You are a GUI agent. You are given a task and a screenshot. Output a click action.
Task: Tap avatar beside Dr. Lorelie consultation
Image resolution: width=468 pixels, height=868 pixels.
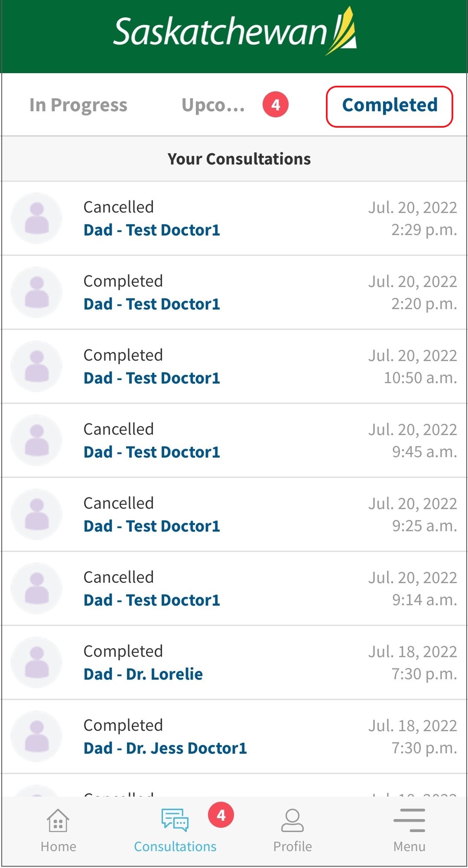click(37, 662)
